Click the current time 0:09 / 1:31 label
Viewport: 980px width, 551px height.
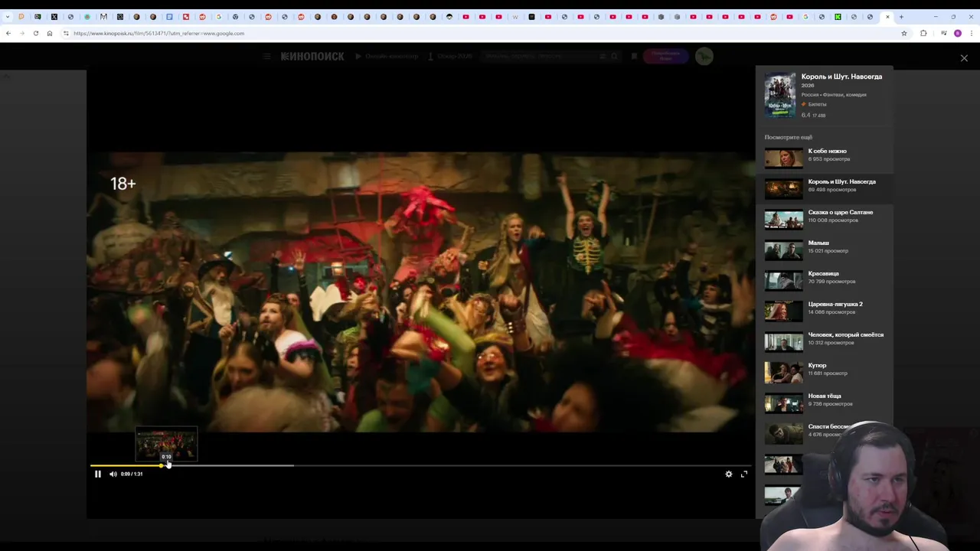click(x=132, y=474)
